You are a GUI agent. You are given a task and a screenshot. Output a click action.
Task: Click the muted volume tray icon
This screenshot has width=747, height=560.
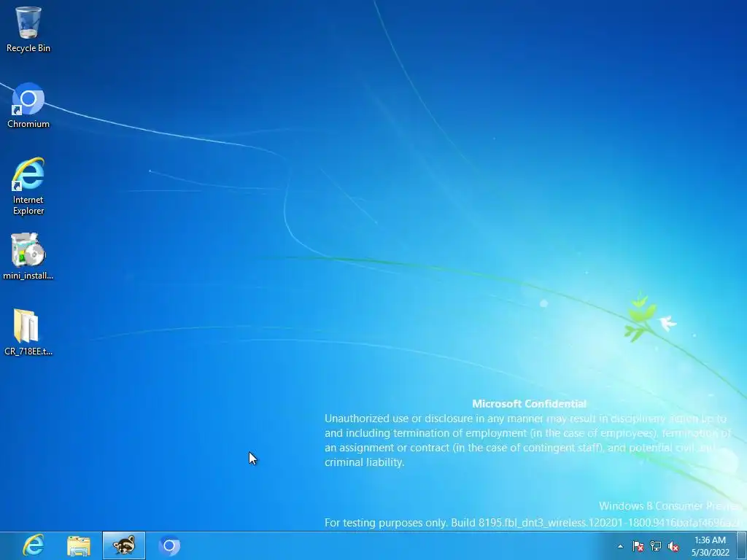point(673,546)
